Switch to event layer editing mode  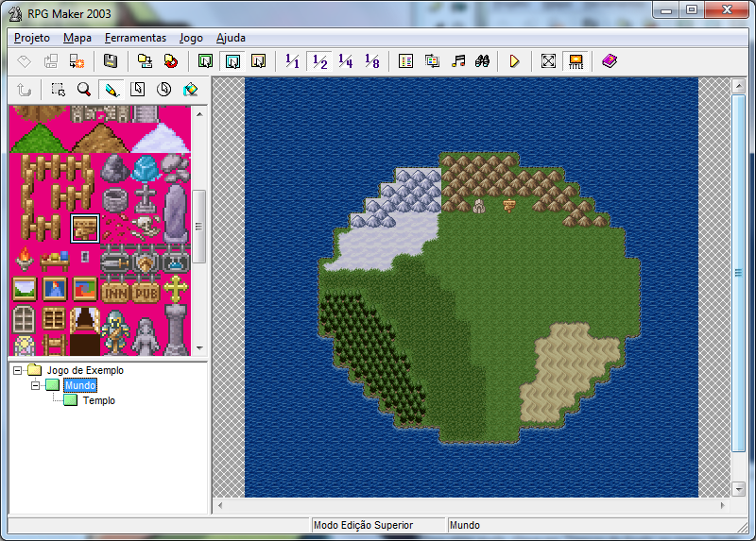(x=258, y=61)
